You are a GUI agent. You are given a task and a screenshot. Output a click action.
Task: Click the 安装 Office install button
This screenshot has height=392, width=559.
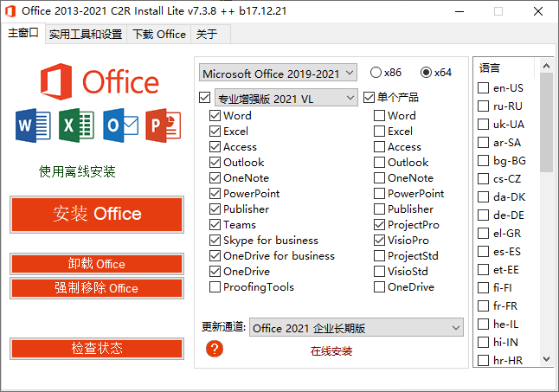pos(96,214)
